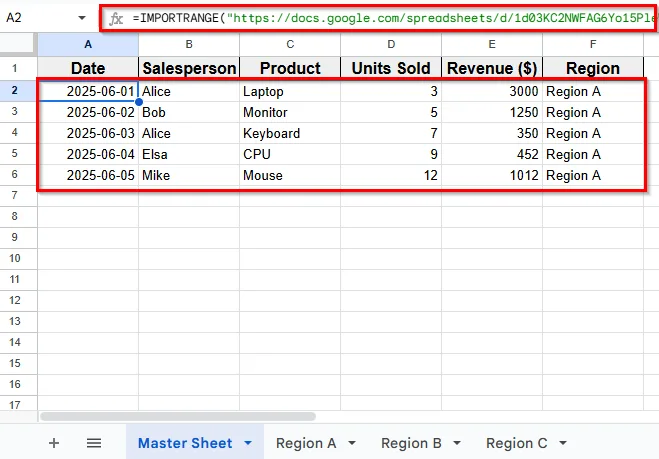This screenshot has width=659, height=459.
Task: Select the Monitor product cell
Action: [290, 112]
